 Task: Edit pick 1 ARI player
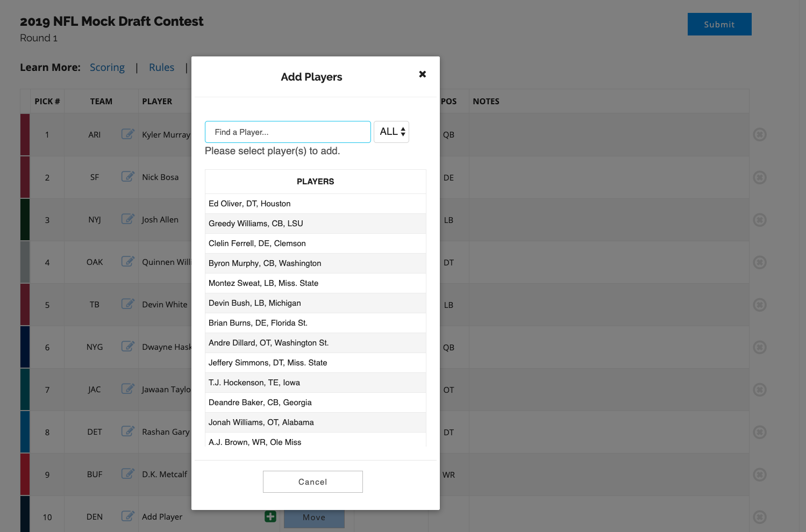[x=127, y=134]
